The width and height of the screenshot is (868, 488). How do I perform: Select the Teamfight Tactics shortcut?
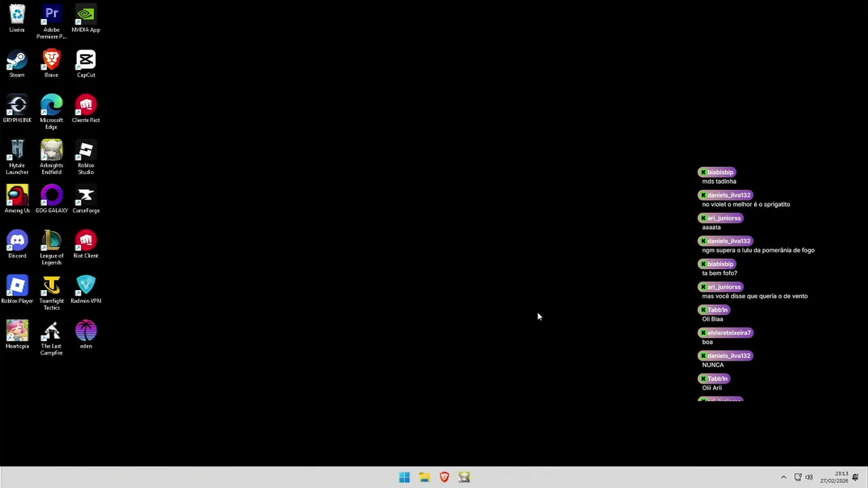click(x=52, y=293)
